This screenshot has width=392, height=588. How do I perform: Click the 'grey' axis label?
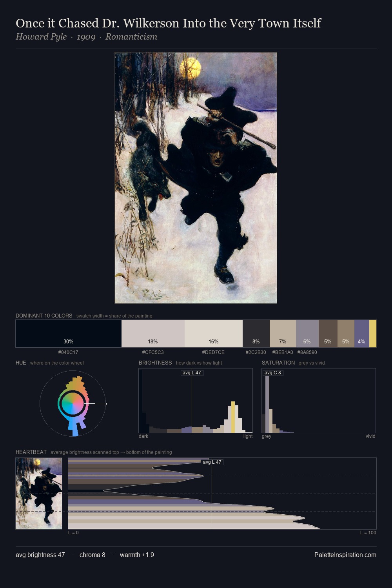pyautogui.click(x=267, y=436)
